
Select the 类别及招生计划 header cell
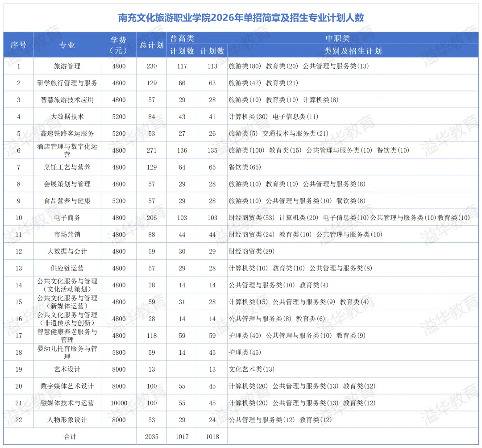[353, 51]
